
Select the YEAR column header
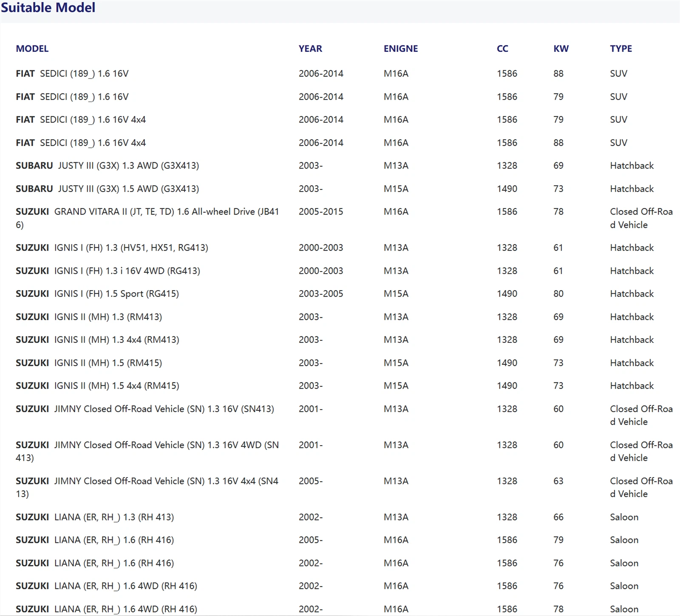(310, 48)
